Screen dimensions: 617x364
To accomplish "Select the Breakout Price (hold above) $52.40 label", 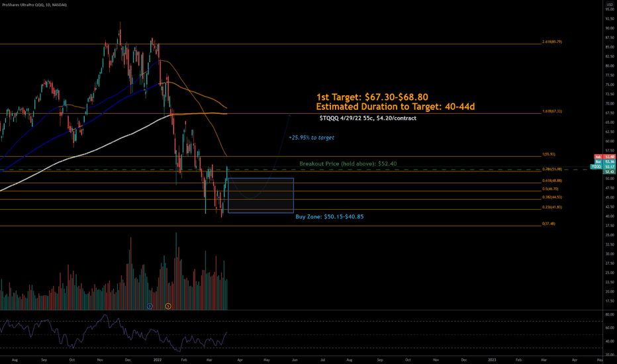I will 348,163.
